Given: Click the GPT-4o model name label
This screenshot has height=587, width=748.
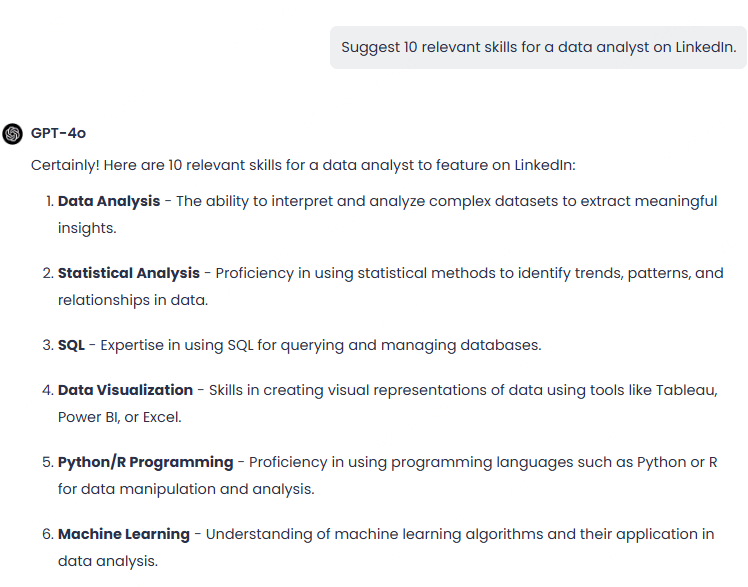Looking at the screenshot, I should click(x=58, y=133).
